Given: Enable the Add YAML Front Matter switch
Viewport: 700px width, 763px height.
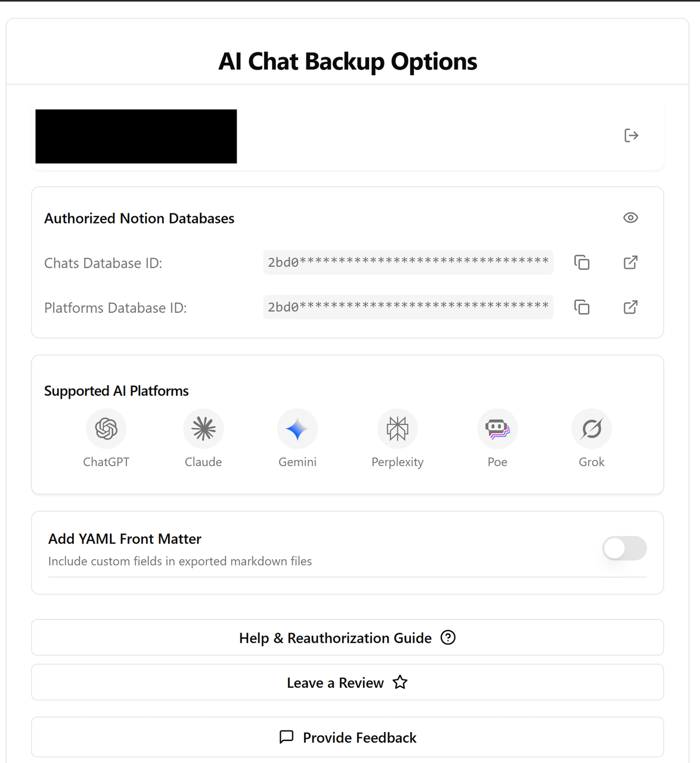Looking at the screenshot, I should 624,548.
